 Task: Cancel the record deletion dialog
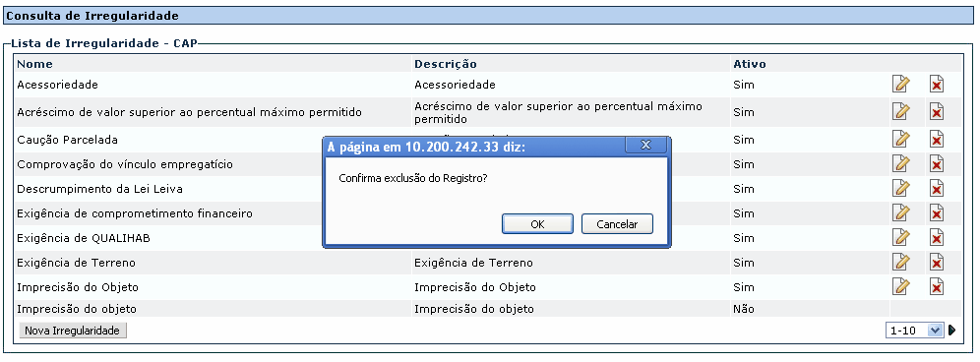click(x=617, y=224)
